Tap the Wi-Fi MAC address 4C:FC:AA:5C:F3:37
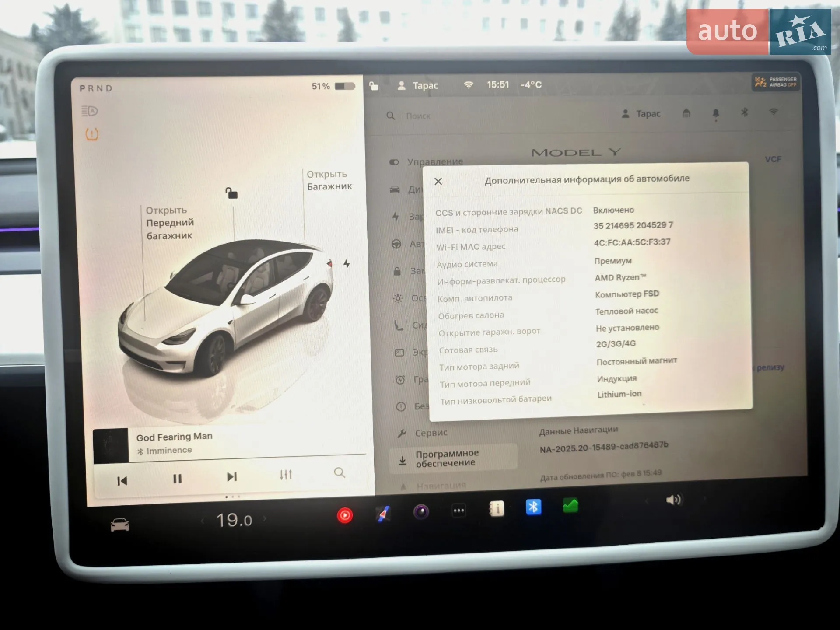The height and width of the screenshot is (630, 840). point(632,242)
